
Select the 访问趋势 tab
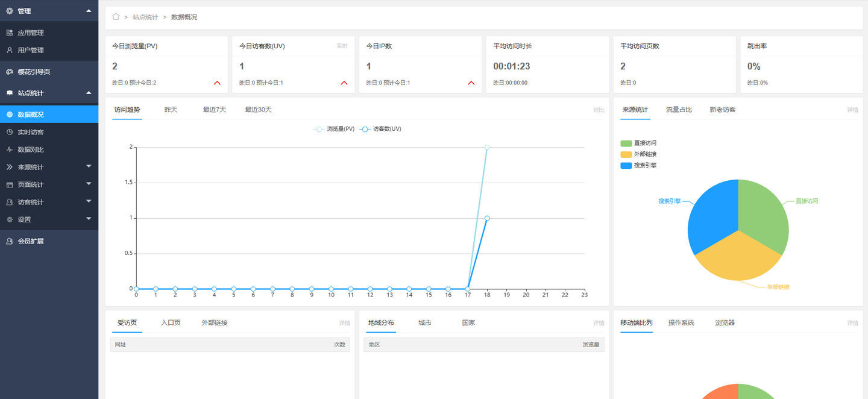127,110
